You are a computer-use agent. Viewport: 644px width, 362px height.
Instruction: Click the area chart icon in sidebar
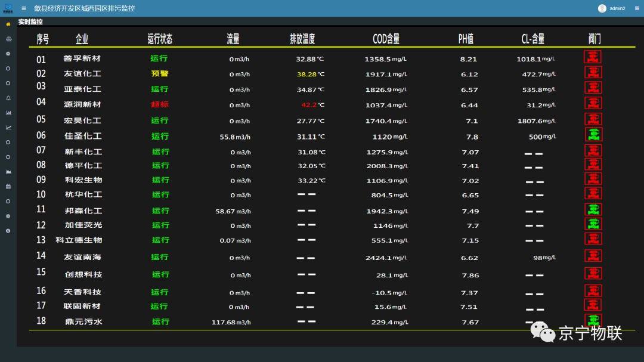pyautogui.click(x=8, y=172)
